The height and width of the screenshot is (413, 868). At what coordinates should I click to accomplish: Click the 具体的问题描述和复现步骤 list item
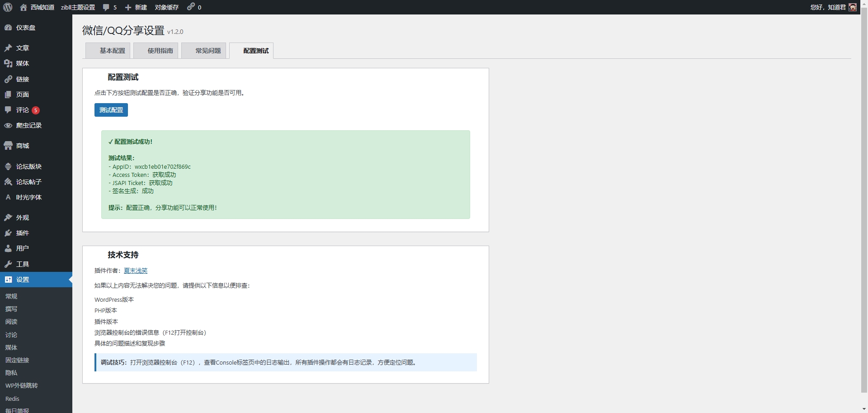pos(130,343)
